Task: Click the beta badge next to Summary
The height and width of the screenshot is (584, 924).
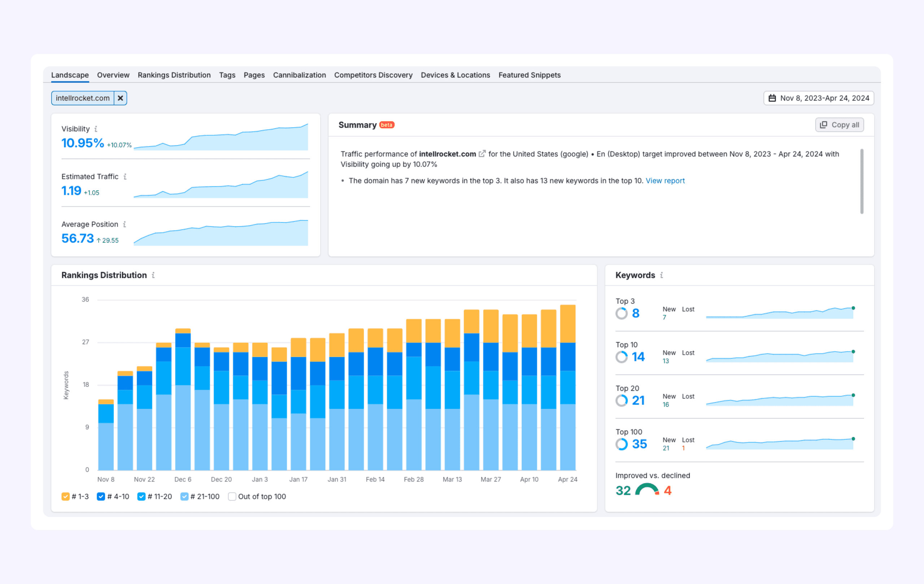Action: point(387,125)
